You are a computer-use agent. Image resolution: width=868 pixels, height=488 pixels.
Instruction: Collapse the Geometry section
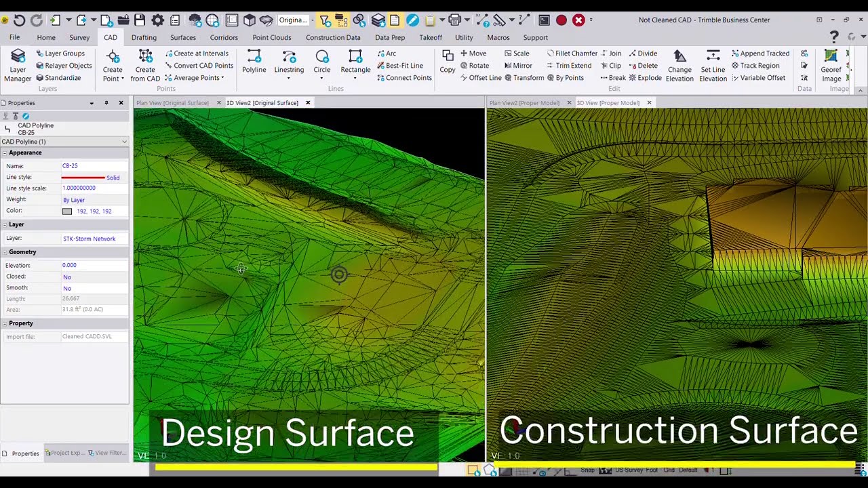coord(5,252)
